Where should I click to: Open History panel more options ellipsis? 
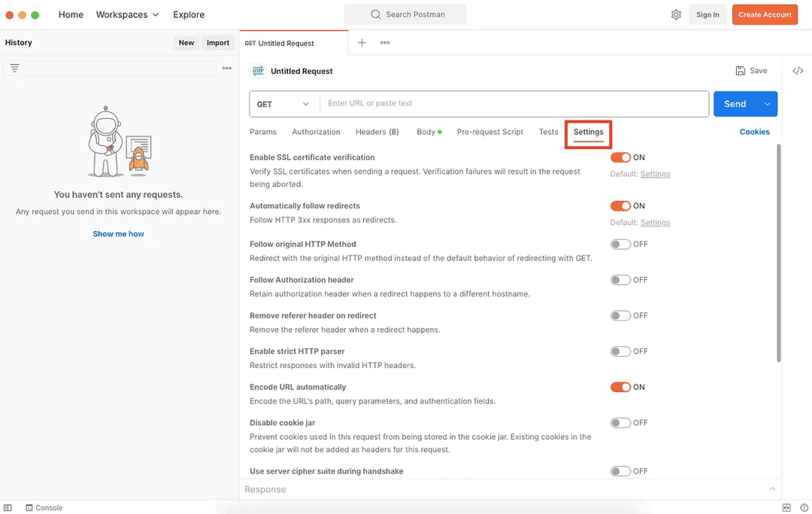(x=227, y=68)
